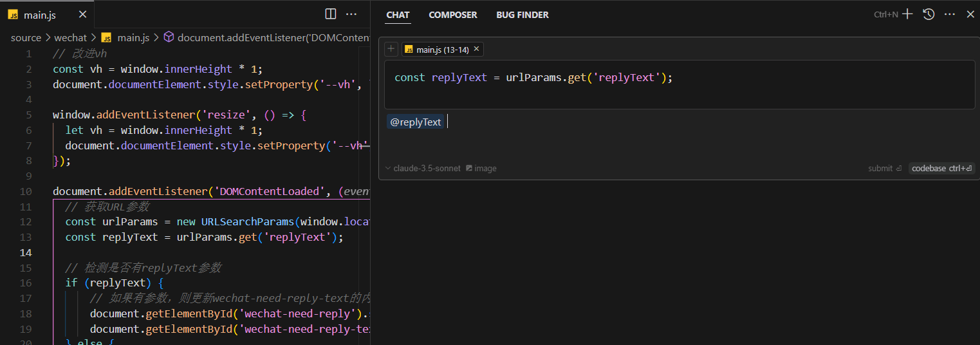Screen dimensions: 980x345
Task: Switch to the COMPOSER tab
Action: coord(453,15)
